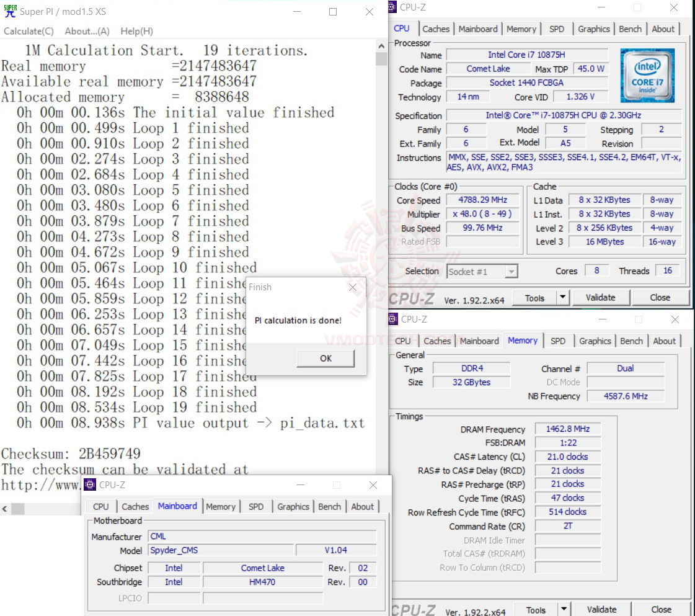This screenshot has width=695, height=616.
Task: Click the Super PI vertical scrollbar up arrow
Action: [382, 46]
